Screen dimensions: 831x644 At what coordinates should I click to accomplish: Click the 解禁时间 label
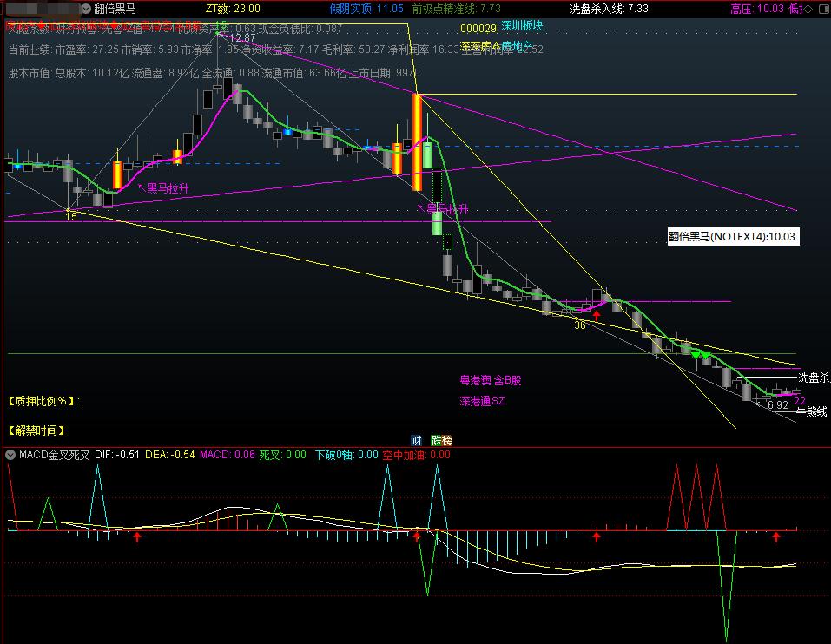click(x=39, y=430)
